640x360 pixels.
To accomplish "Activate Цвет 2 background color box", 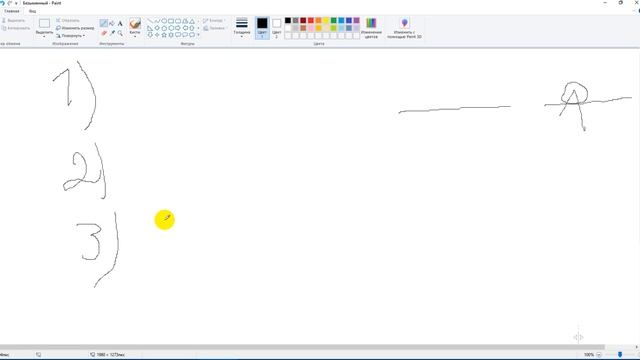I will pos(276,28).
